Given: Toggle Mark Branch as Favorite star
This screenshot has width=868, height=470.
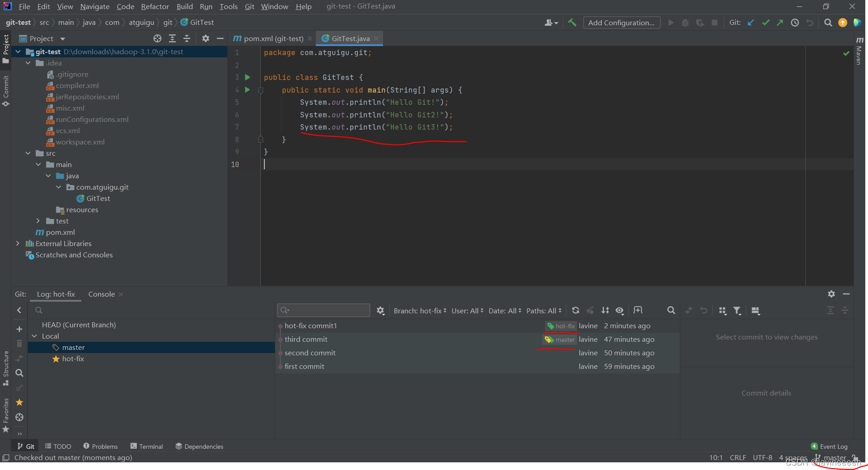Looking at the screenshot, I should coord(19,402).
